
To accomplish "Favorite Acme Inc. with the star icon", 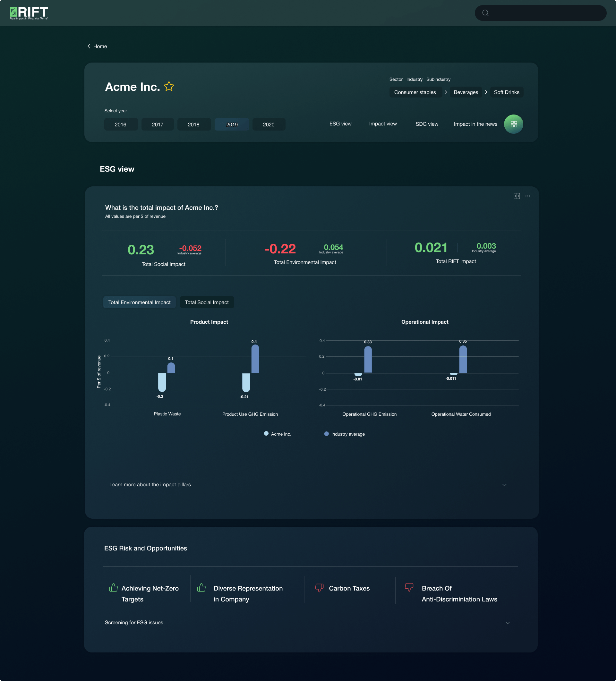I will tap(169, 87).
